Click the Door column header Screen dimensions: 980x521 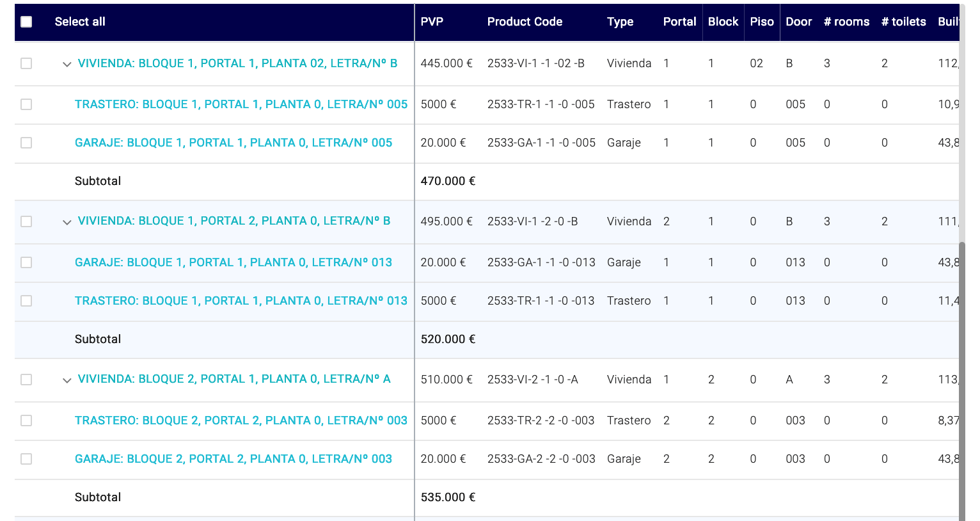click(798, 22)
